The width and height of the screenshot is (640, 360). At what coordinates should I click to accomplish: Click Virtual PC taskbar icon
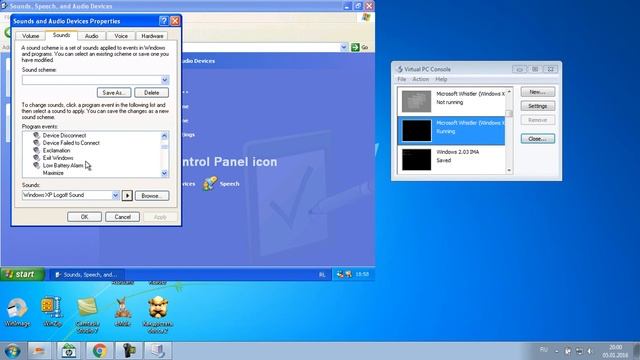(x=158, y=351)
